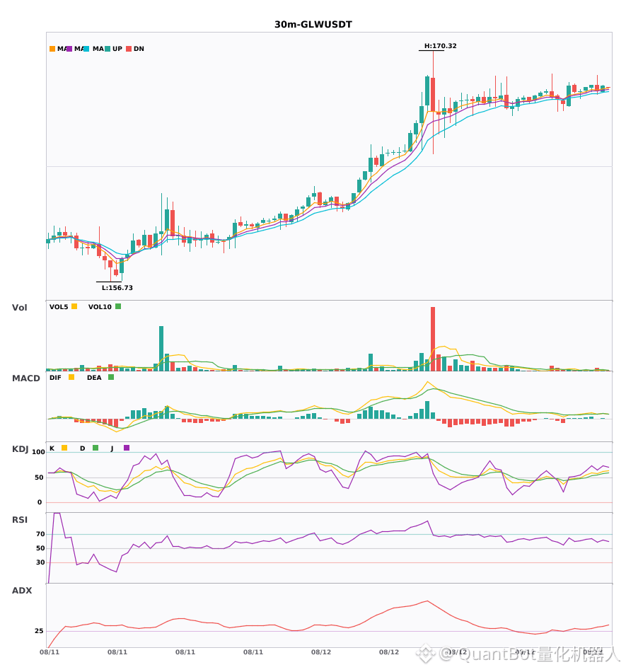Click the UP legend text label
This screenshot has height=672, width=626.
click(117, 49)
